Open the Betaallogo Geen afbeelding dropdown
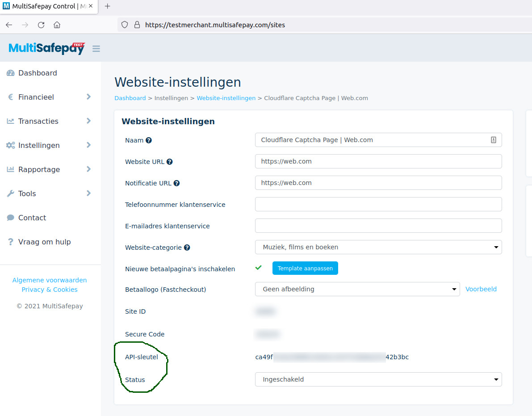This screenshot has height=416, width=532. [357, 289]
